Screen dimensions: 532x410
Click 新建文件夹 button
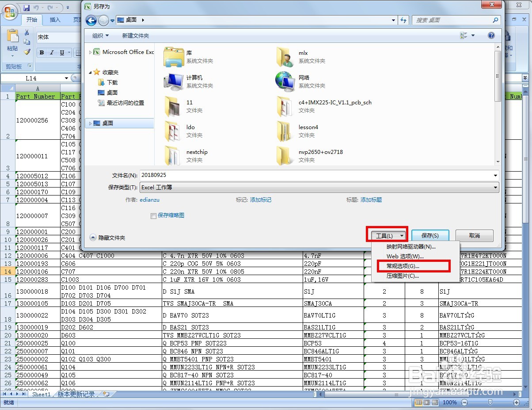(x=136, y=36)
